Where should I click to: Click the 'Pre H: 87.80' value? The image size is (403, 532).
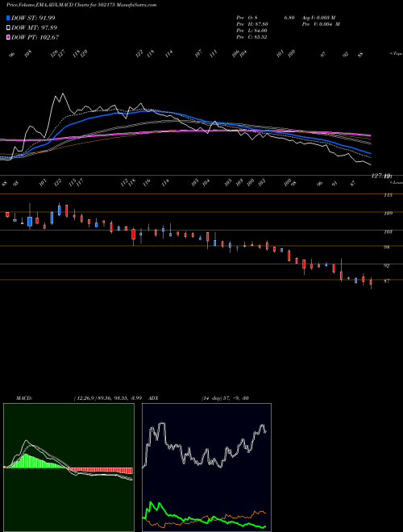coord(252,23)
